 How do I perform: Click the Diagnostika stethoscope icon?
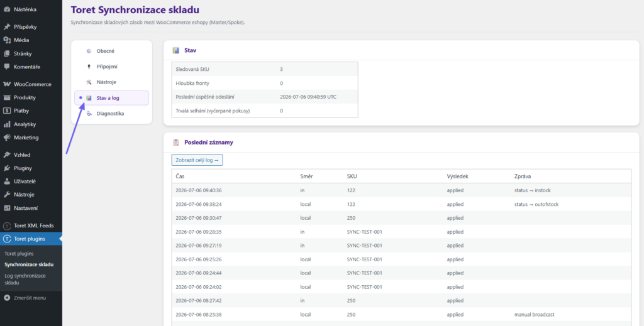click(88, 114)
